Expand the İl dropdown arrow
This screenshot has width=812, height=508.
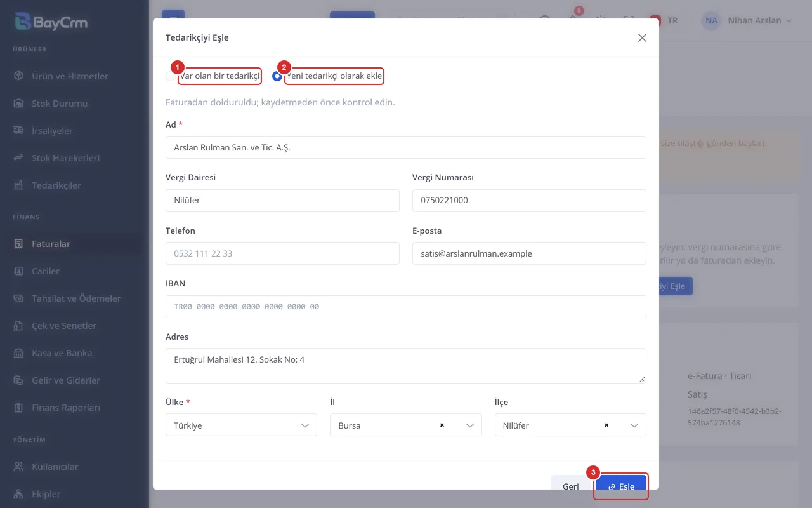470,425
